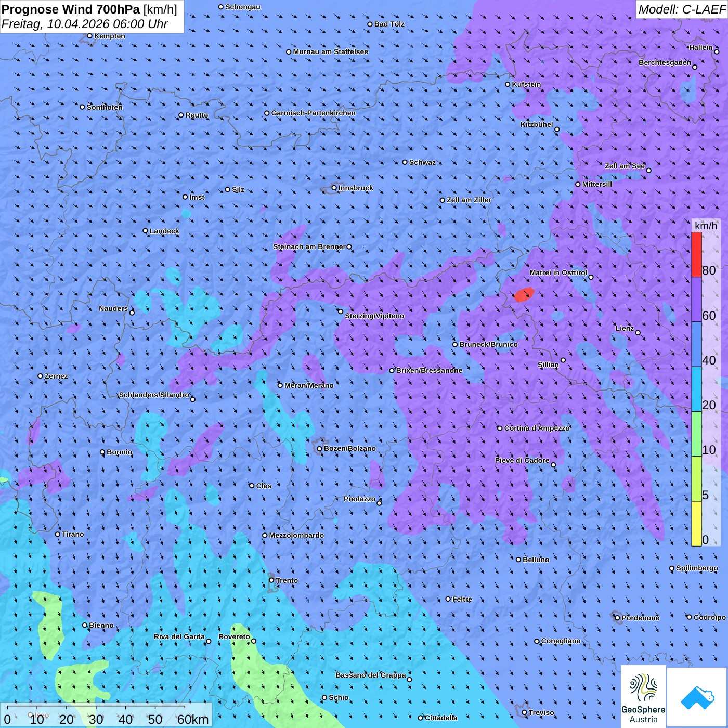Viewport: 728px width, 728px height.
Task: Click the Feltre city label
Action: (x=462, y=599)
